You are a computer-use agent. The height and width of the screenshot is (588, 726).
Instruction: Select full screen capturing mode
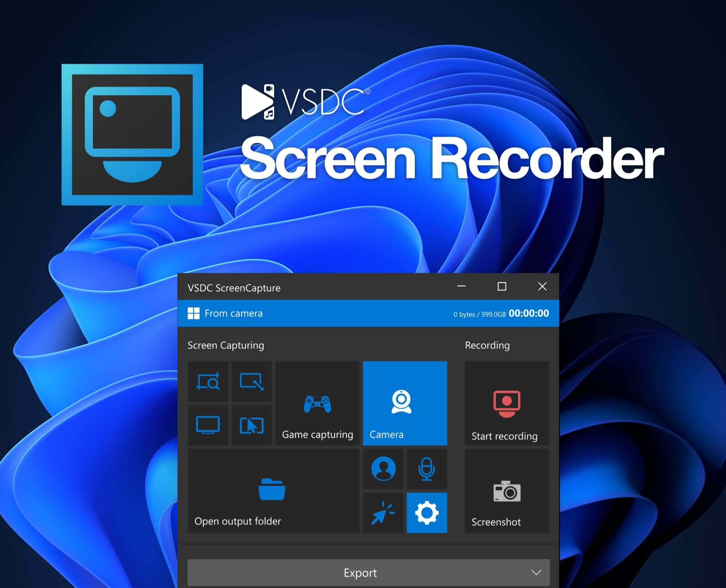(208, 425)
